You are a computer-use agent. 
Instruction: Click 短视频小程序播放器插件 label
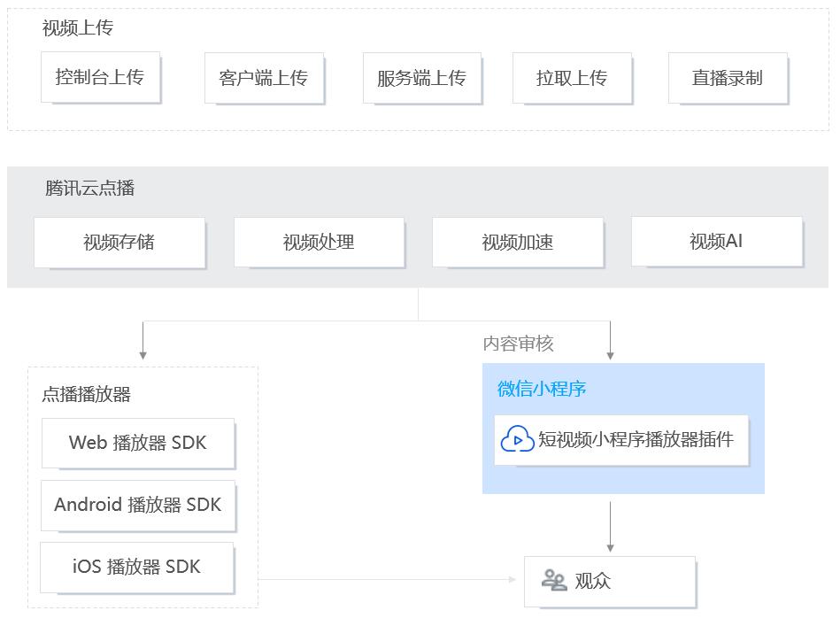coord(636,439)
